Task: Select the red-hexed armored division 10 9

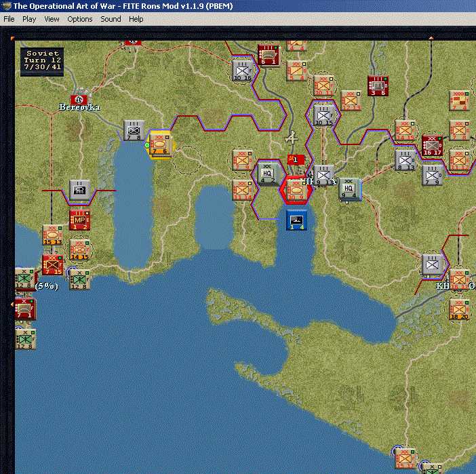Action: pyautogui.click(x=296, y=190)
